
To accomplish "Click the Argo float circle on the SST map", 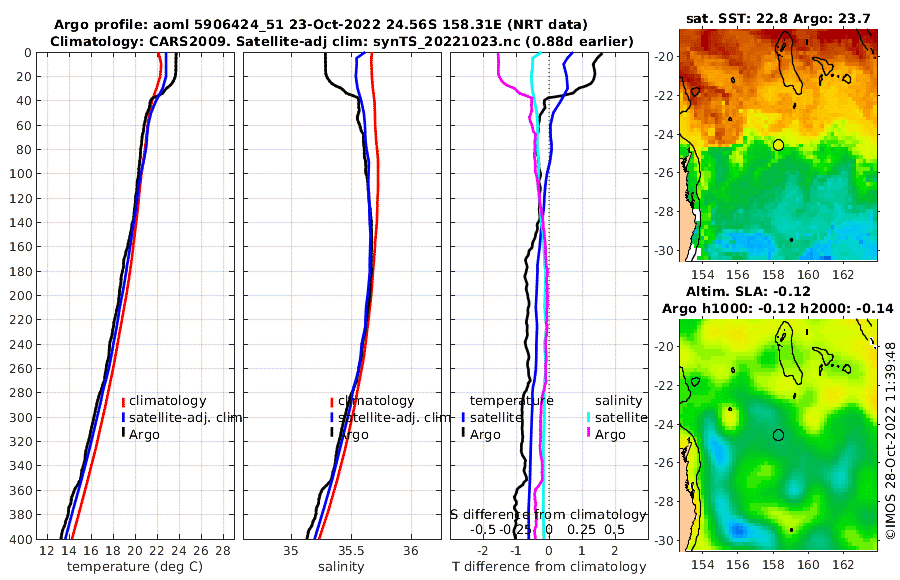I will click(x=778, y=145).
